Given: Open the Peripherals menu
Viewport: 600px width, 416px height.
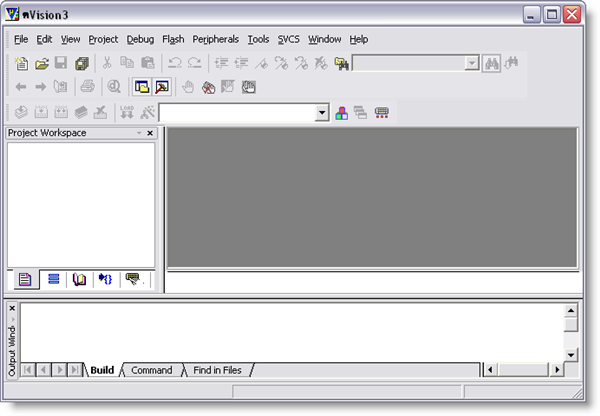Looking at the screenshot, I should coord(216,39).
